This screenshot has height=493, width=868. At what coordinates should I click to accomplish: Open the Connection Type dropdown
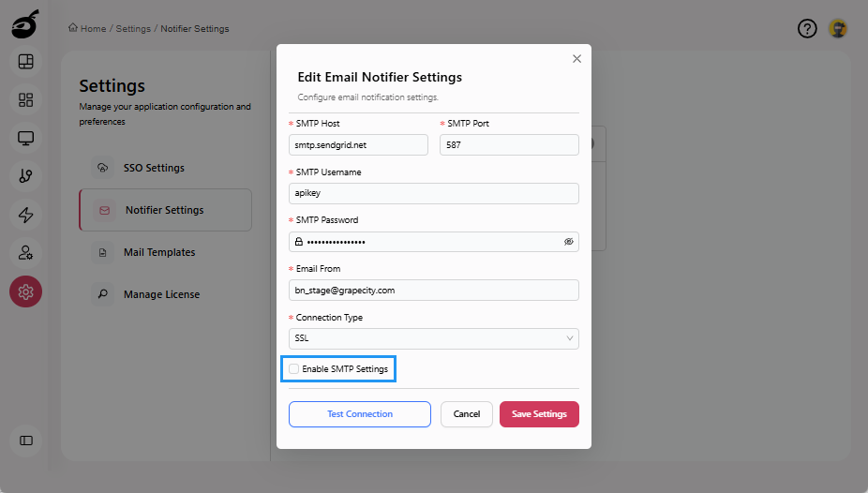pyautogui.click(x=434, y=338)
